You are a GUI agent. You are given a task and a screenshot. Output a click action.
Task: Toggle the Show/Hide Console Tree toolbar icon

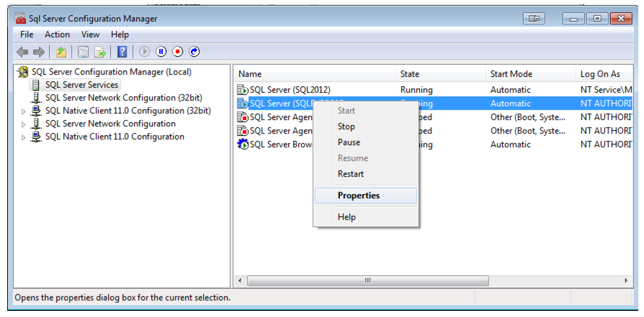[83, 51]
